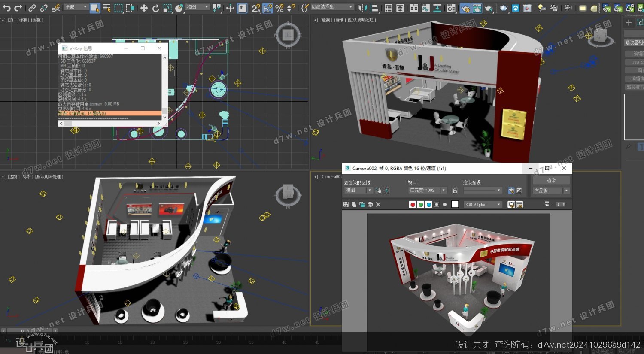Click the Render Production teapot icon
644x354 pixels.
pyautogui.click(x=489, y=8)
